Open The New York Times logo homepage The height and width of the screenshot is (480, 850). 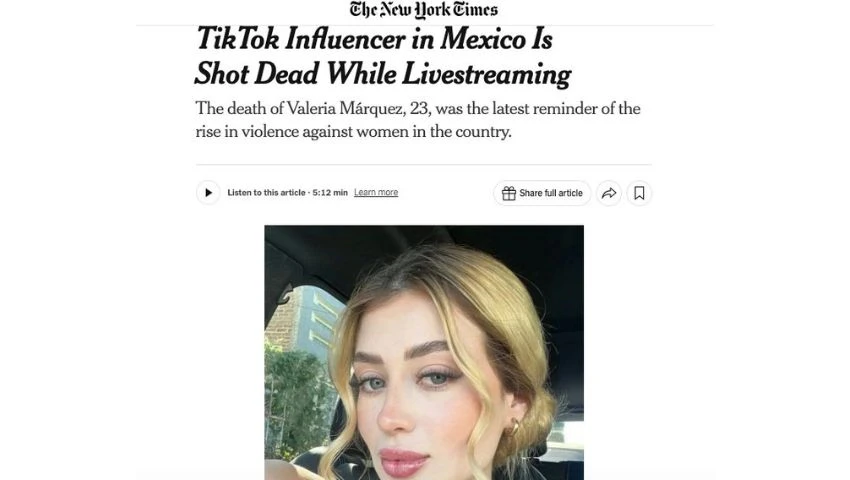click(x=424, y=10)
